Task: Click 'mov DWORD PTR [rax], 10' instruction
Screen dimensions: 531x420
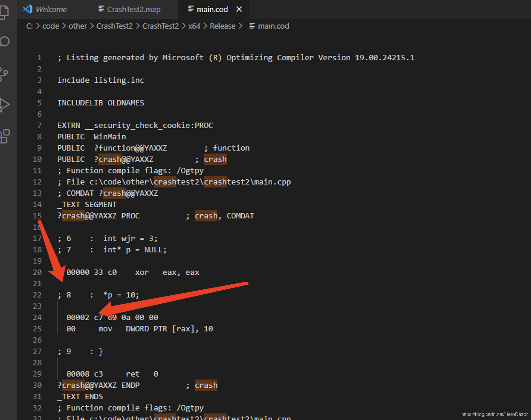Action: pyautogui.click(x=156, y=329)
